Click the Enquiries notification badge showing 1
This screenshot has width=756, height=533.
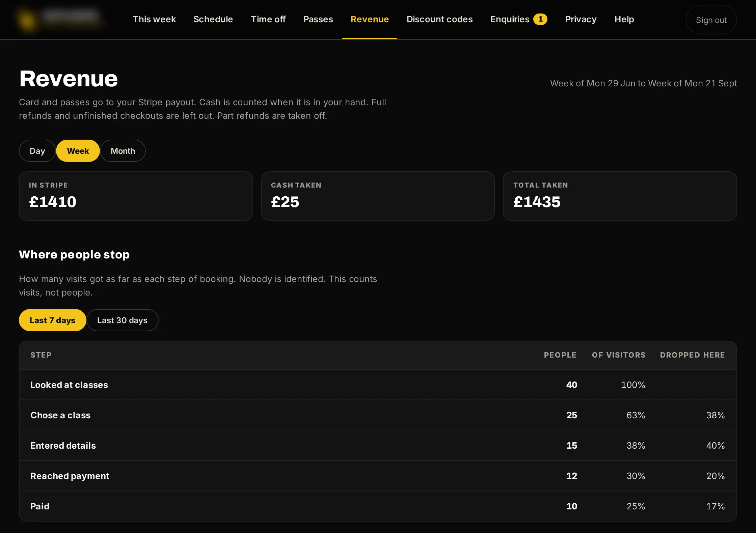540,19
